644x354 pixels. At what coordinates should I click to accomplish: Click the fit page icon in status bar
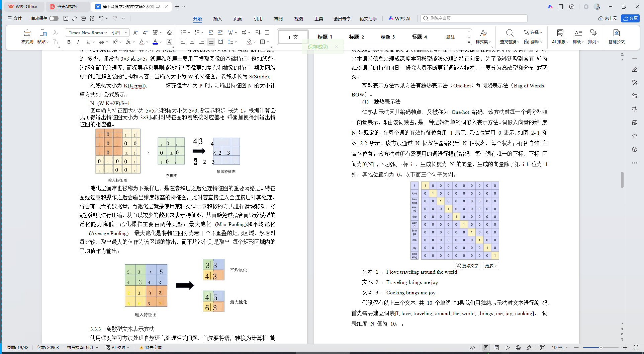543,348
